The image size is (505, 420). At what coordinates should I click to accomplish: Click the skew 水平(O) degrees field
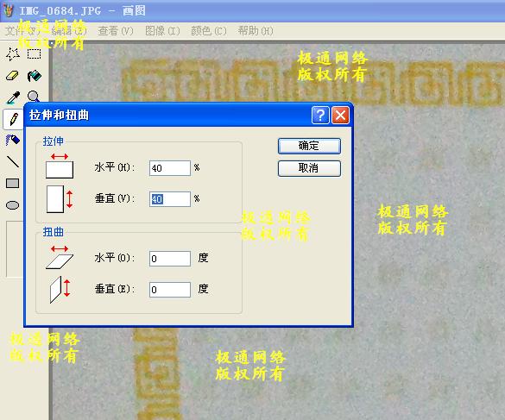(x=170, y=259)
